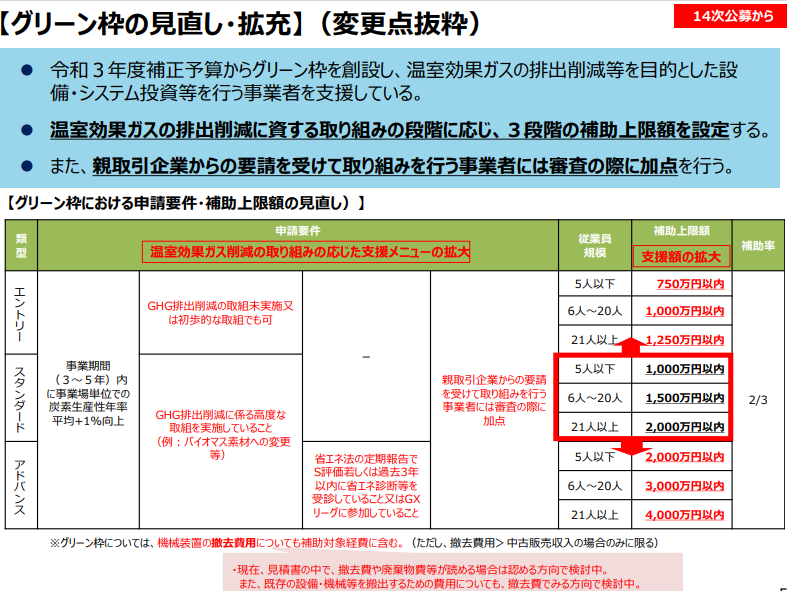Click the first blue bullet point dot
Screen dimensions: 787x591
pos(28,71)
